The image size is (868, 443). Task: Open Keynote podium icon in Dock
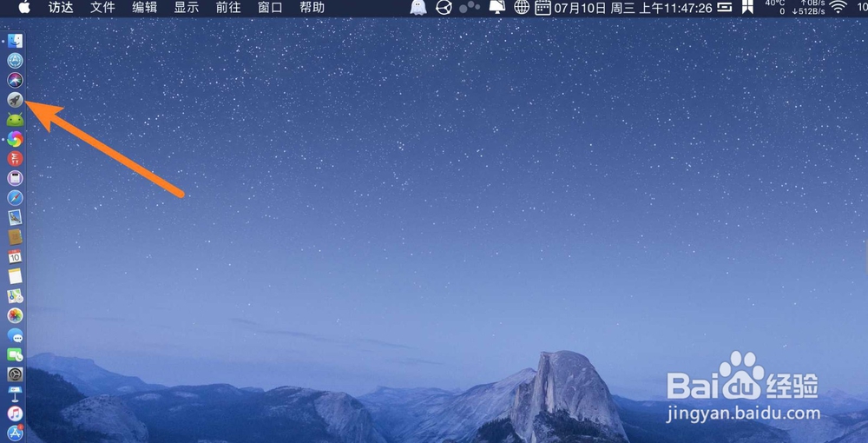pos(15,393)
